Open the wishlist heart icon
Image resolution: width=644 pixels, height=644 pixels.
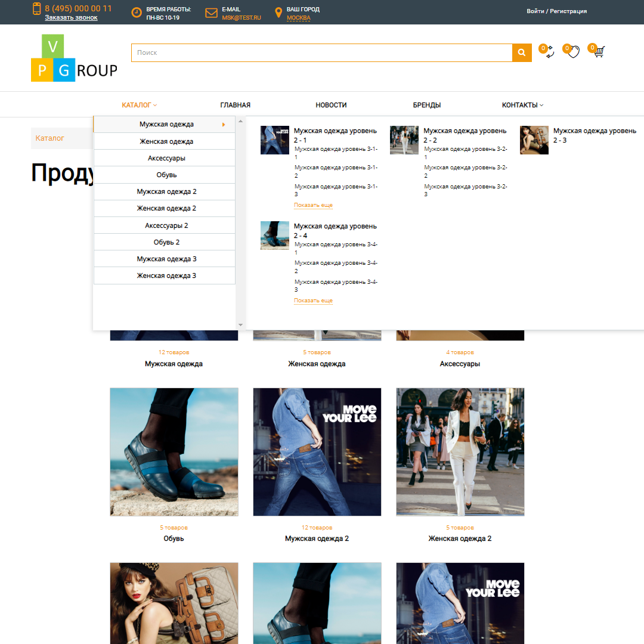[573, 52]
